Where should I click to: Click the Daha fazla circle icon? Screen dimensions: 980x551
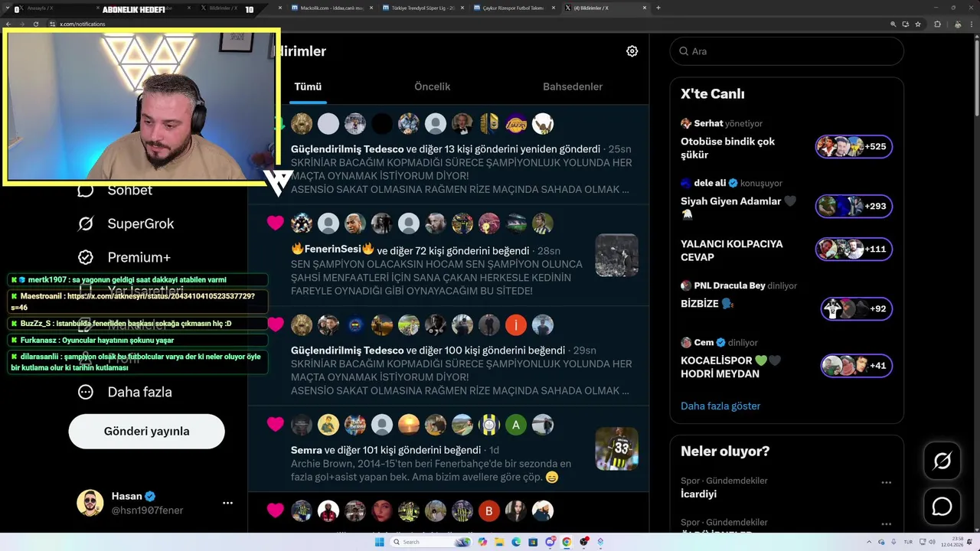click(x=86, y=392)
